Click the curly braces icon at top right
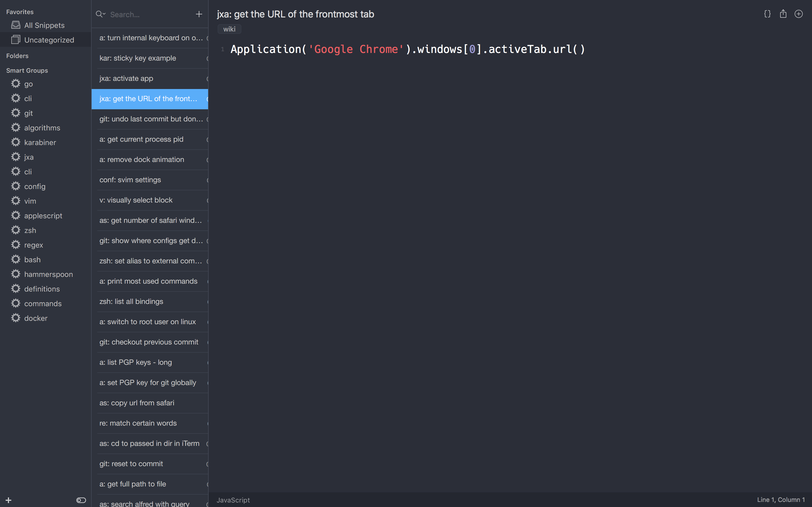Image resolution: width=812 pixels, height=507 pixels. pos(767,14)
